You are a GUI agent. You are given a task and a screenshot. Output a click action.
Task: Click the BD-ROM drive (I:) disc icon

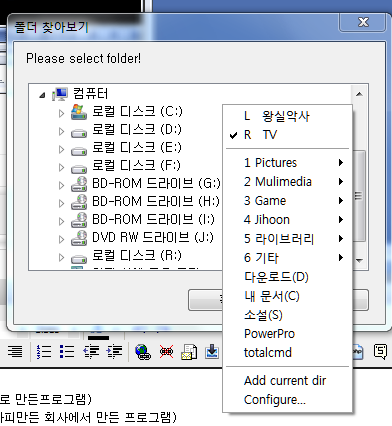tap(79, 220)
